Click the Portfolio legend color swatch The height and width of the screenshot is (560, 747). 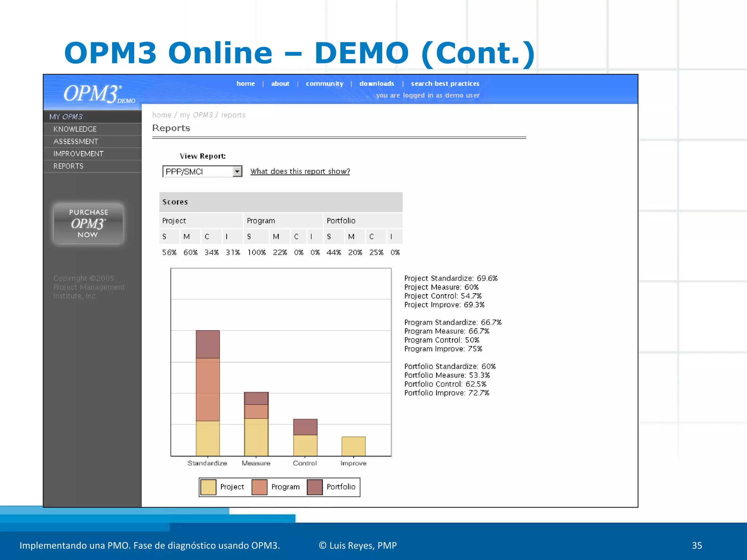tap(315, 487)
